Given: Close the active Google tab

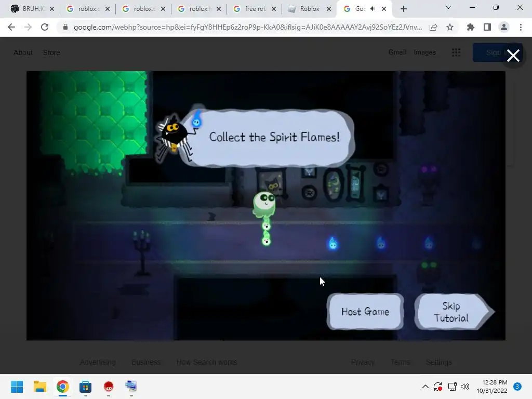Looking at the screenshot, I should 384,9.
